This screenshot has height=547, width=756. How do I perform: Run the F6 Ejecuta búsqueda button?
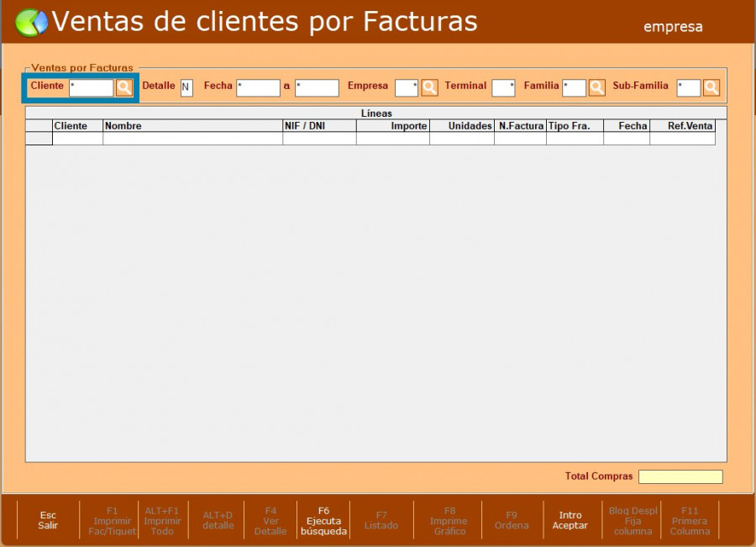pyautogui.click(x=323, y=520)
